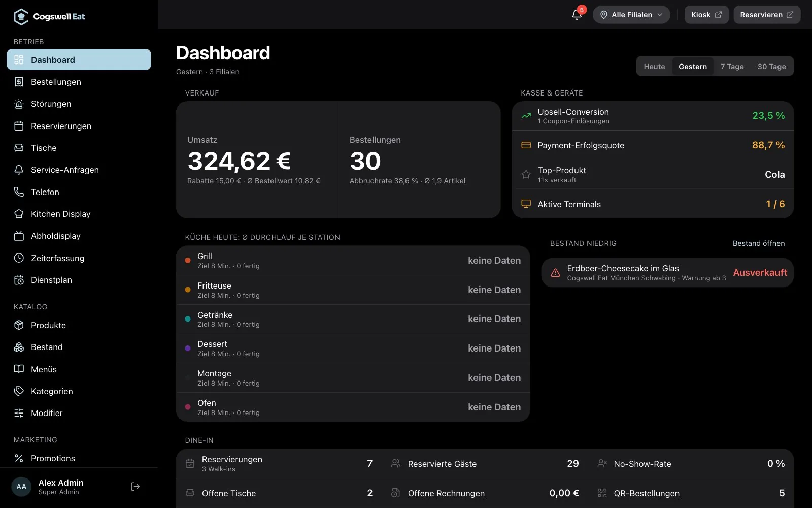812x508 pixels.
Task: Open Kitchen Display
Action: (79, 214)
